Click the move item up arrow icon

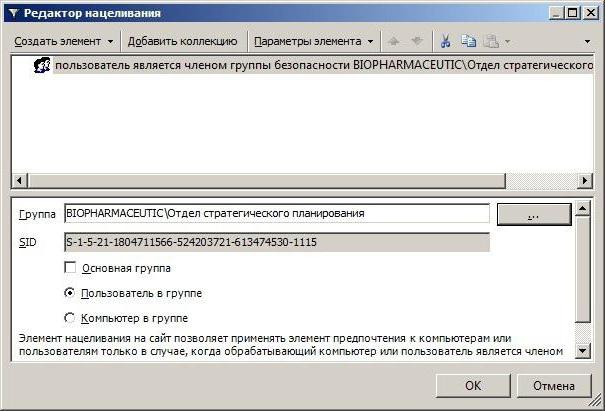[394, 41]
